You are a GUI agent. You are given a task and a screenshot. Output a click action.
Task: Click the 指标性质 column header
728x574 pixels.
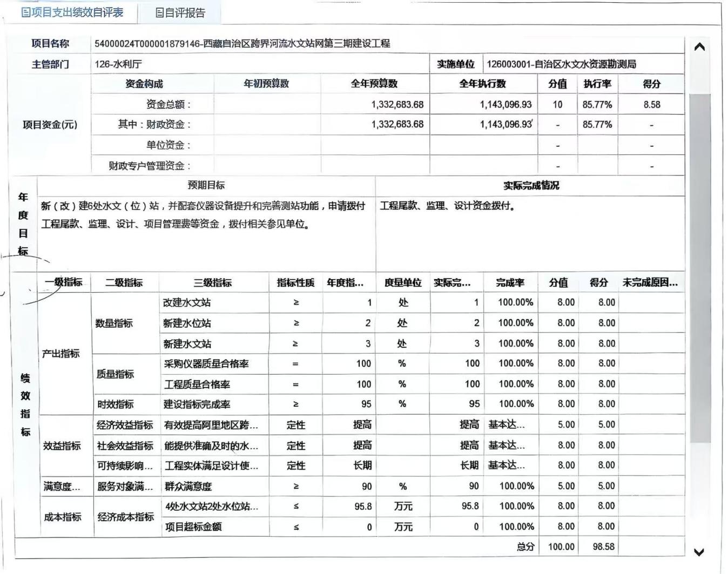click(295, 282)
